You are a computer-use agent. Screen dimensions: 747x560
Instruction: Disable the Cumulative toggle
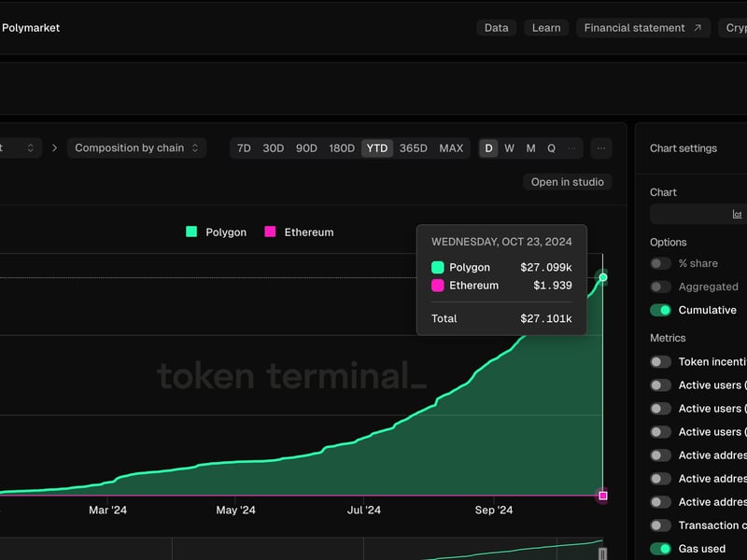point(659,310)
